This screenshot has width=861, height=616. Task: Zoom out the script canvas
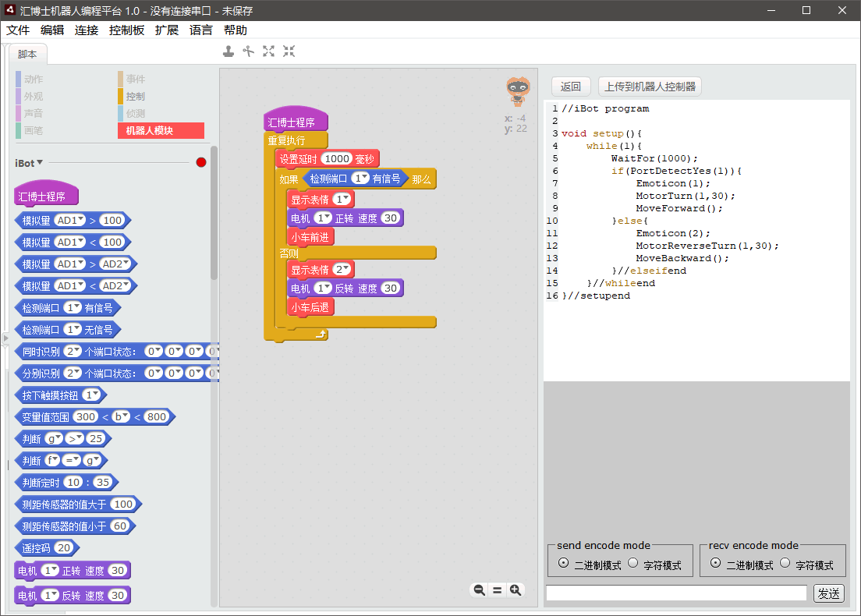pyautogui.click(x=479, y=590)
